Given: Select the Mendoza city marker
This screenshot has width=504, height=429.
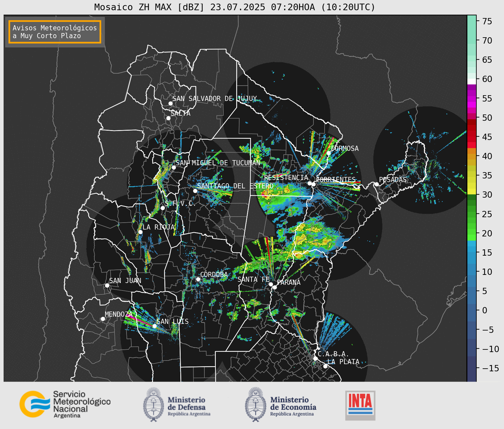Looking at the screenshot, I should point(103,319).
